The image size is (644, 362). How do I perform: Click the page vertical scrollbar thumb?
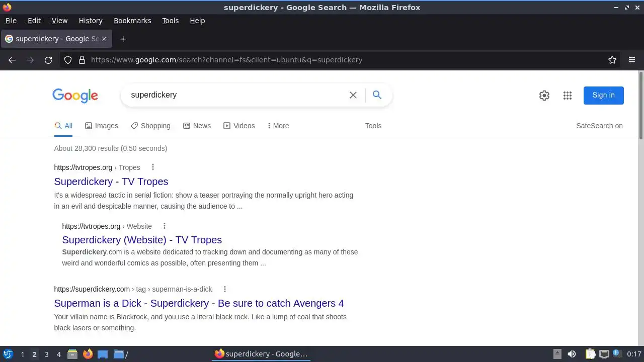coord(641,106)
